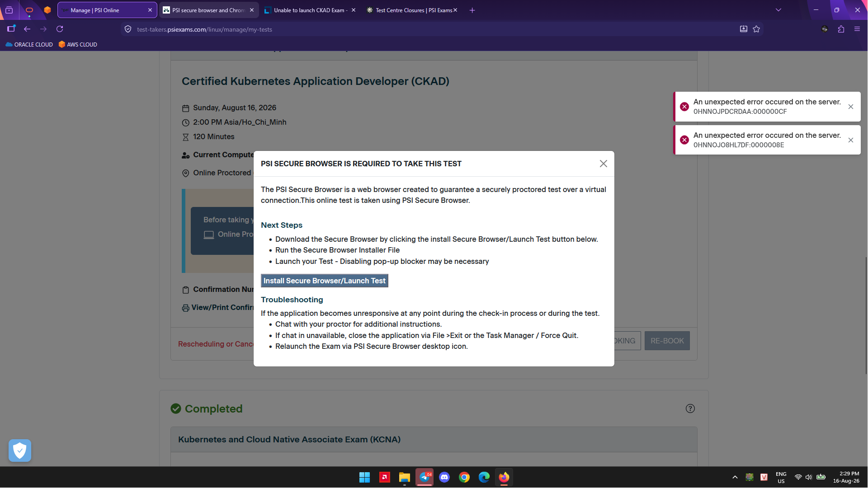Click the 'Sunday, August 16, 2026' date text
868x488 pixels.
(235, 108)
